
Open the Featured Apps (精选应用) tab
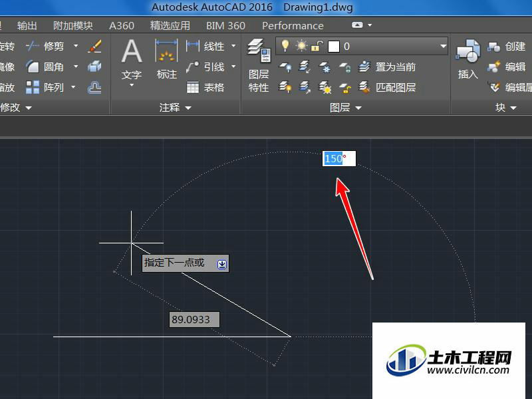[170, 26]
